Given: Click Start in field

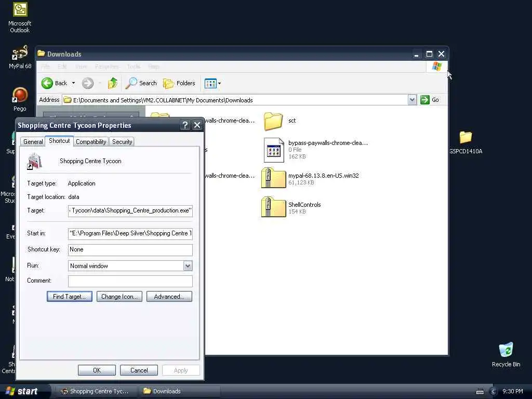Looking at the screenshot, I should [130, 233].
